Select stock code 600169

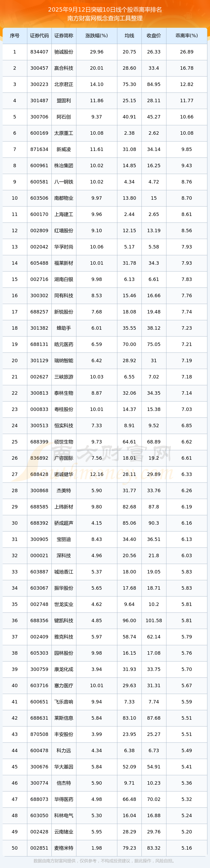point(39,133)
